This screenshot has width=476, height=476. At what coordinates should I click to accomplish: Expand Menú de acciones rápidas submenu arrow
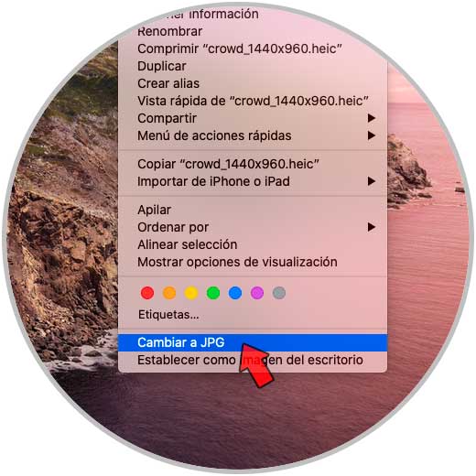click(372, 135)
